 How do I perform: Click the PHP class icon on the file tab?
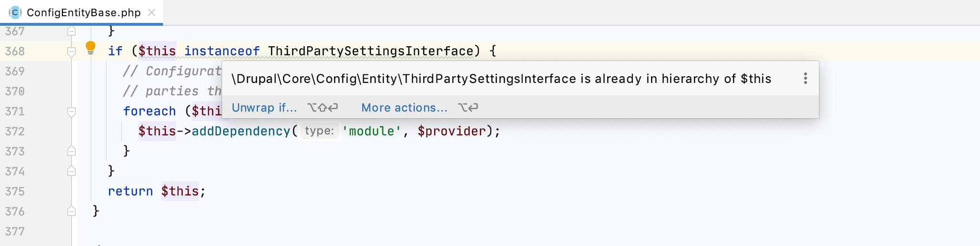coord(15,12)
